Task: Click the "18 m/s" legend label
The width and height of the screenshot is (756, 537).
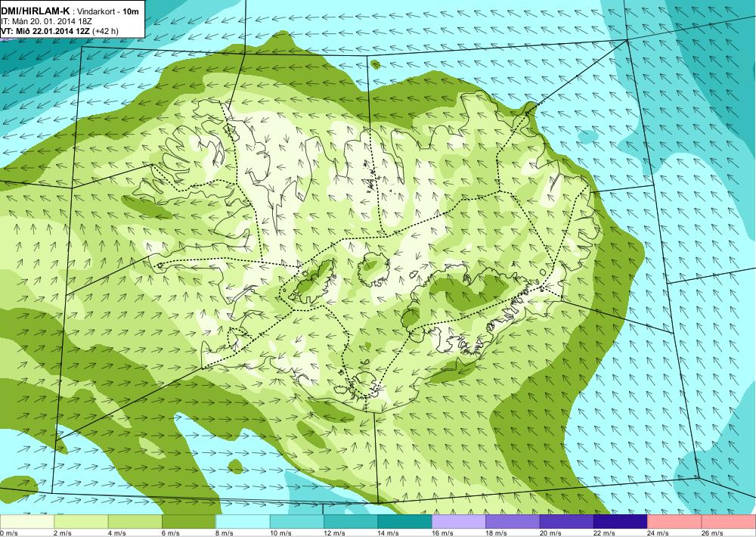Action: (497, 533)
